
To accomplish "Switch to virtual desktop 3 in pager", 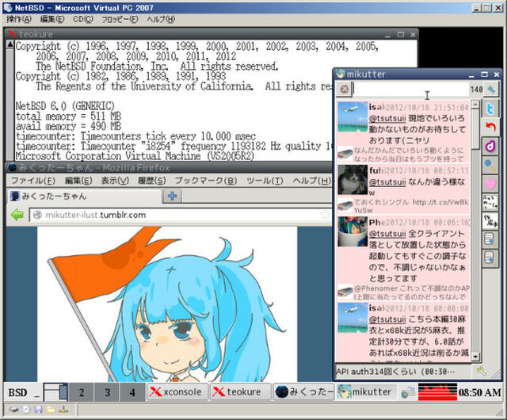I will click(x=107, y=391).
